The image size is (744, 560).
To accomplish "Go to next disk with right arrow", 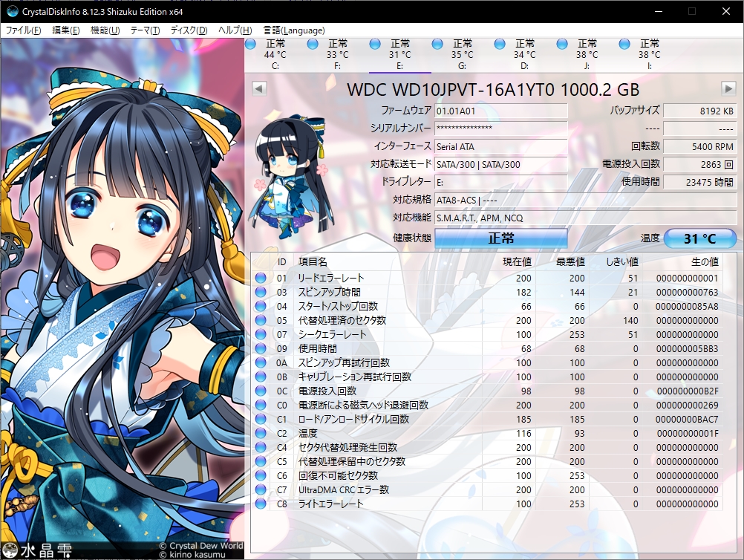I will click(729, 88).
